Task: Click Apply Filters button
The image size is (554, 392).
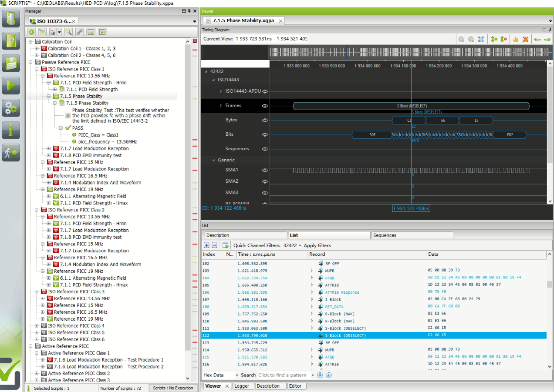Action: [x=317, y=245]
